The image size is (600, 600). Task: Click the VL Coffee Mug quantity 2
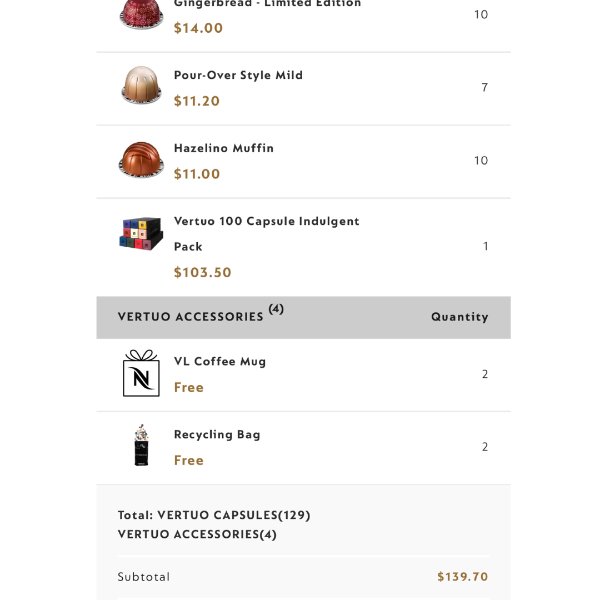(485, 374)
